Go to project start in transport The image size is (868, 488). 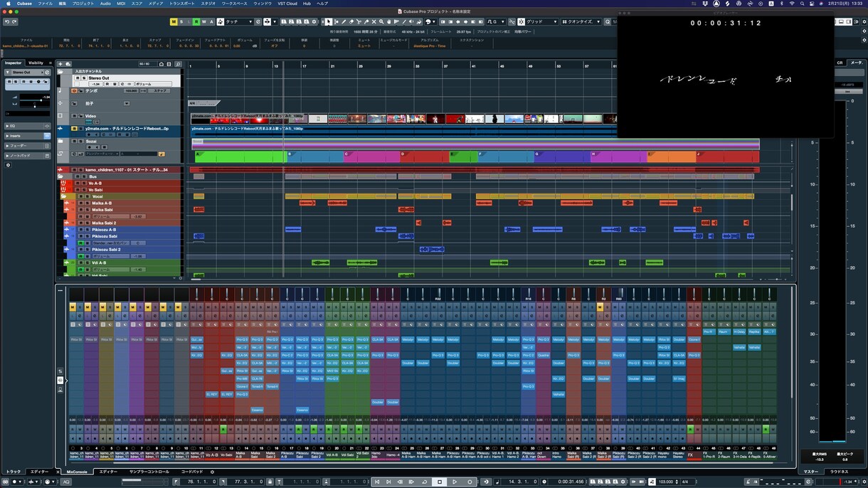[x=378, y=482]
